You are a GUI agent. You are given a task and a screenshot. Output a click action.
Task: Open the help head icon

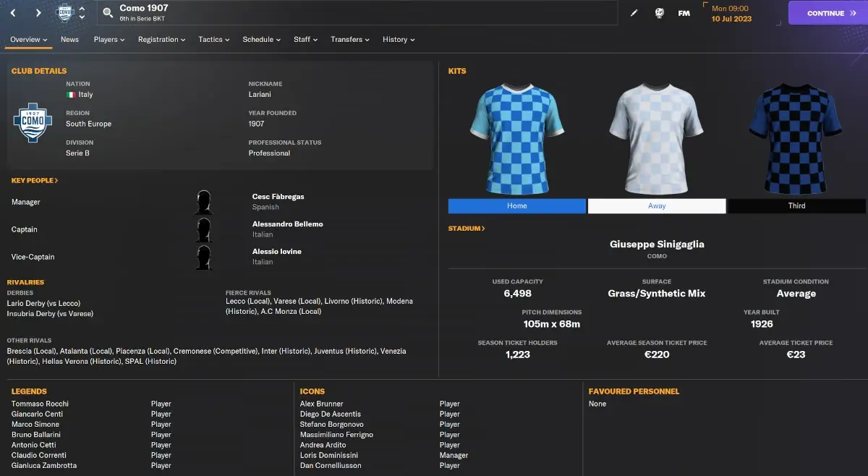(x=659, y=13)
